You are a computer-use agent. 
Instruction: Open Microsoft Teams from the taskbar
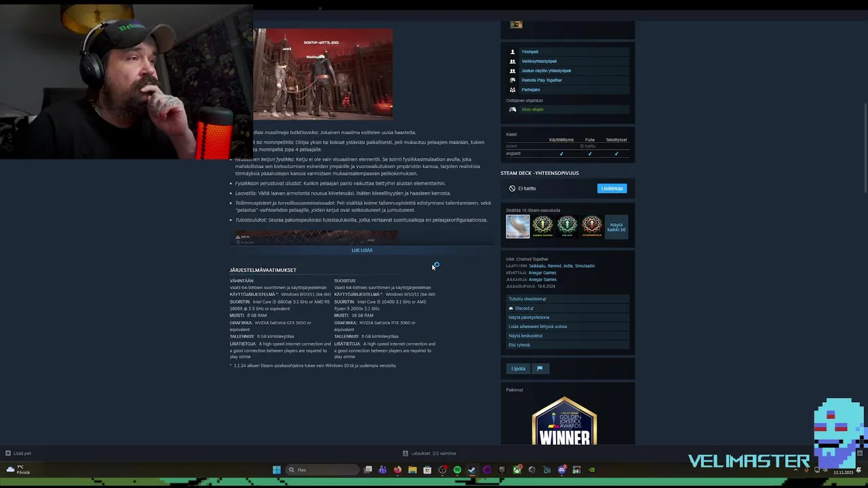tap(382, 470)
